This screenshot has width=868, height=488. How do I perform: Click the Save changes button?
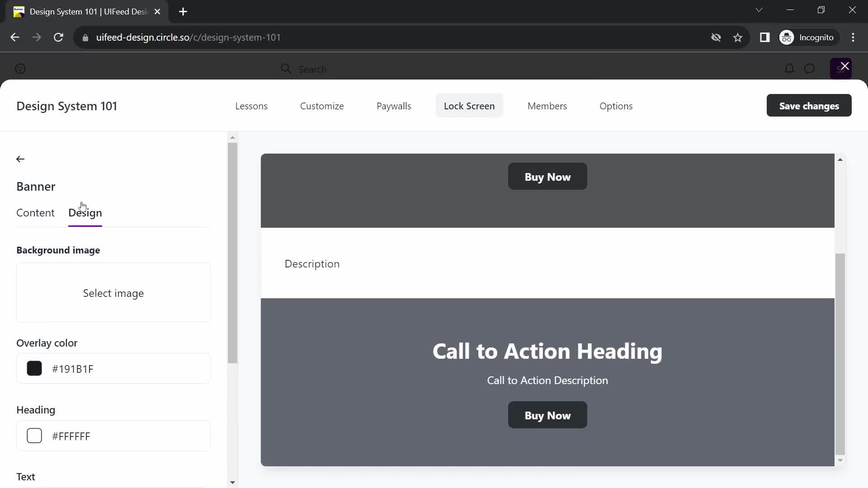click(809, 105)
